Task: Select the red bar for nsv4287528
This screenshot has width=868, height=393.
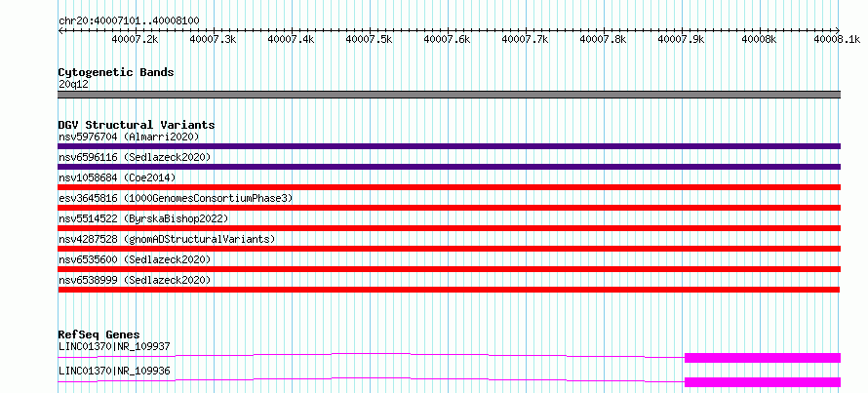Action: pyautogui.click(x=450, y=249)
